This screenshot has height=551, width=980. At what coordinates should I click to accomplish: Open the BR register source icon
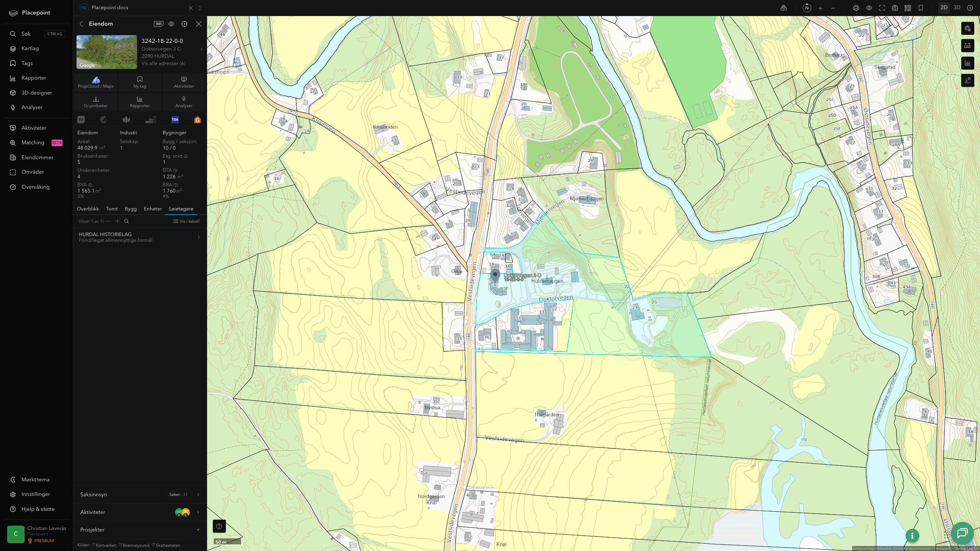81,120
